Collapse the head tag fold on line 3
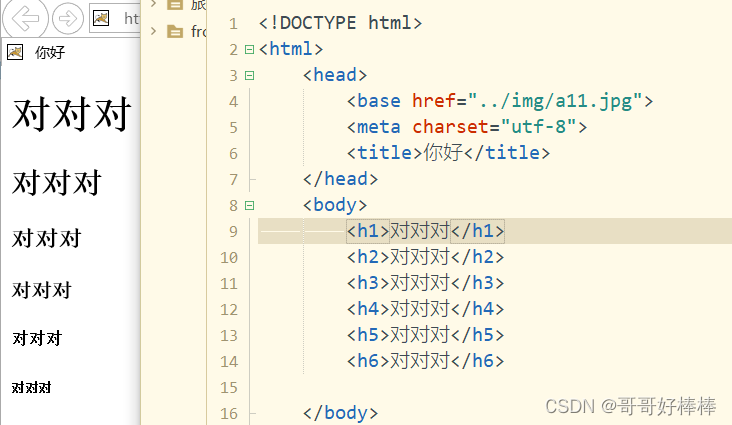Screen dimensions: 732x425 click(x=250, y=75)
